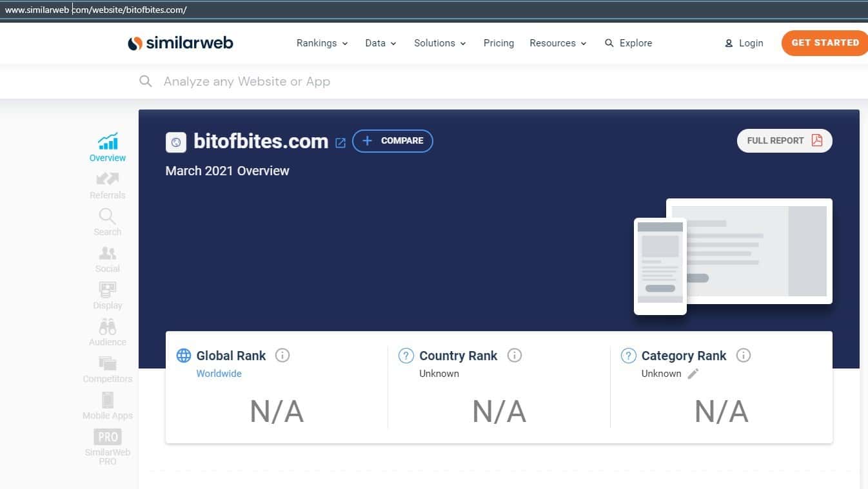The width and height of the screenshot is (868, 489).
Task: Click the COMPARE button
Action: click(x=393, y=141)
